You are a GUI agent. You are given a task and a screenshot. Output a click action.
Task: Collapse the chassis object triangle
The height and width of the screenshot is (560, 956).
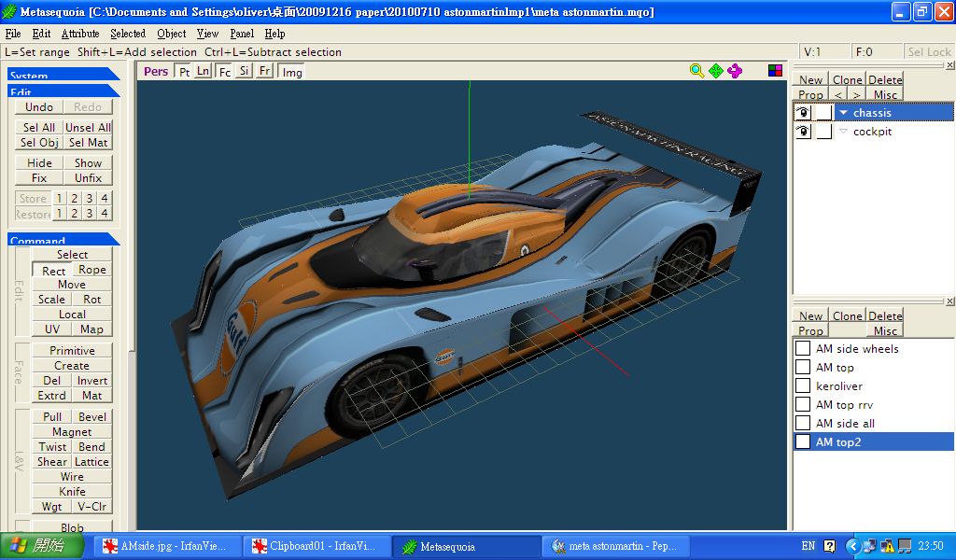pos(843,113)
